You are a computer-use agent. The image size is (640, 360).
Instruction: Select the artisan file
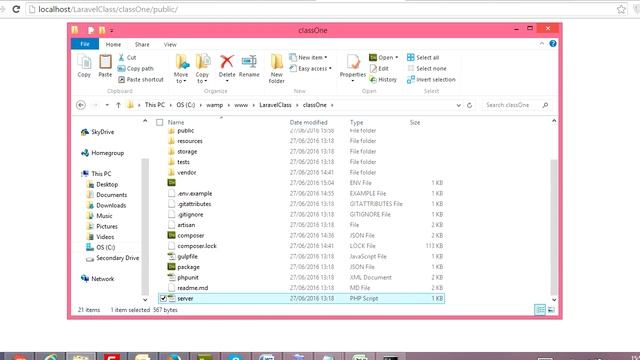point(186,225)
